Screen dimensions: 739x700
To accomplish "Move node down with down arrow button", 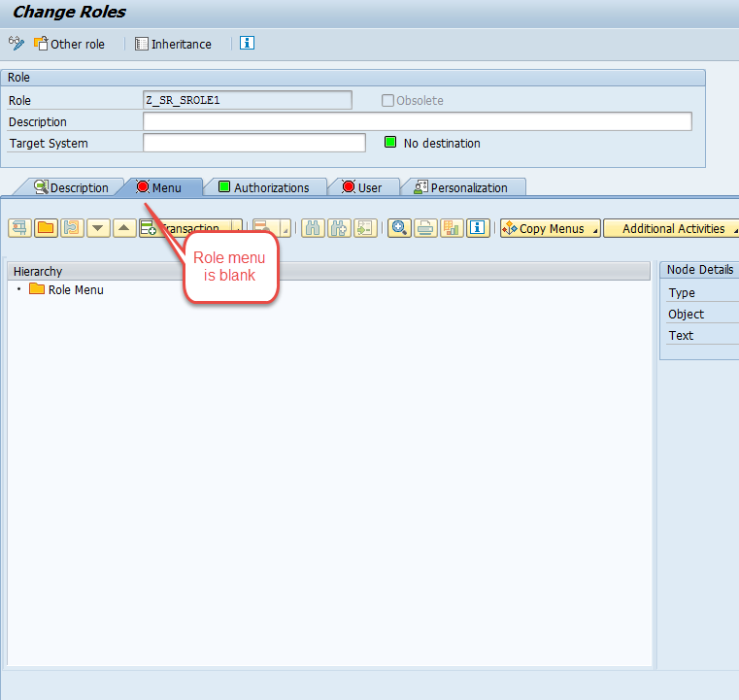I will (x=98, y=228).
